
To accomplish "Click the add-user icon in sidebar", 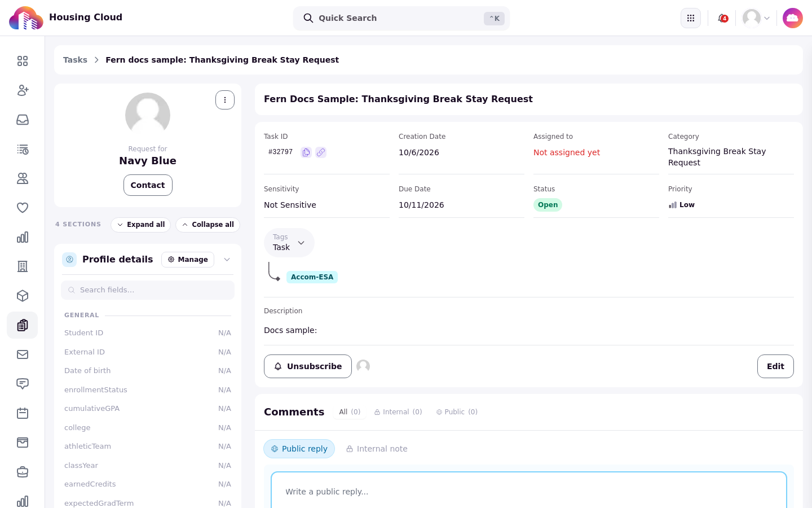I will pos(23,90).
